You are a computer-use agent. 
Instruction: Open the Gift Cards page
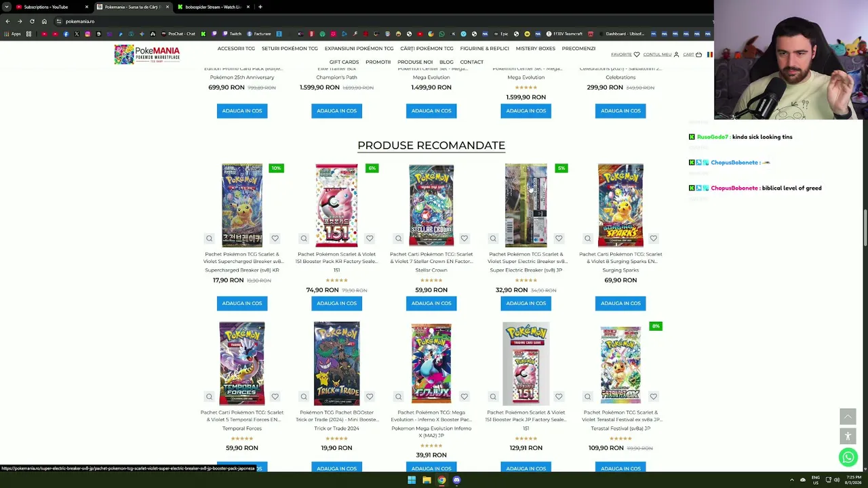[344, 62]
